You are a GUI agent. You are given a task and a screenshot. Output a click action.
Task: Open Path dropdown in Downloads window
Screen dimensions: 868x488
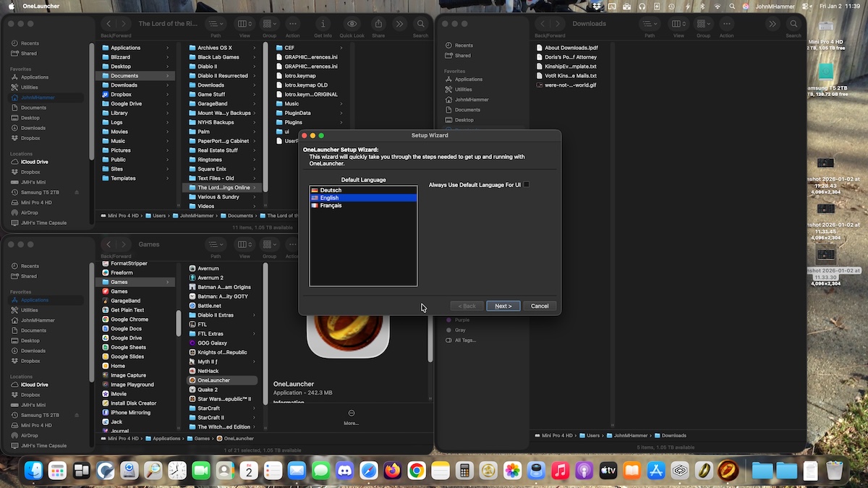650,24
